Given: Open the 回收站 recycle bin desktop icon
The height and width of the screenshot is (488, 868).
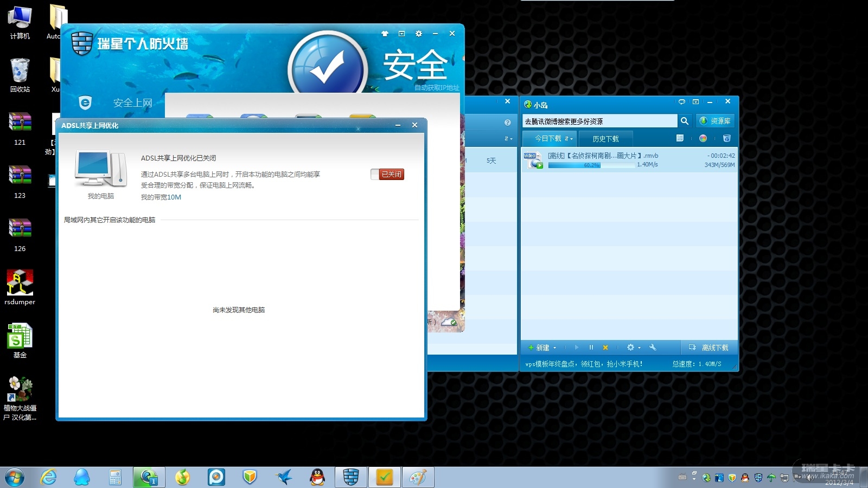Looking at the screenshot, I should (20, 75).
